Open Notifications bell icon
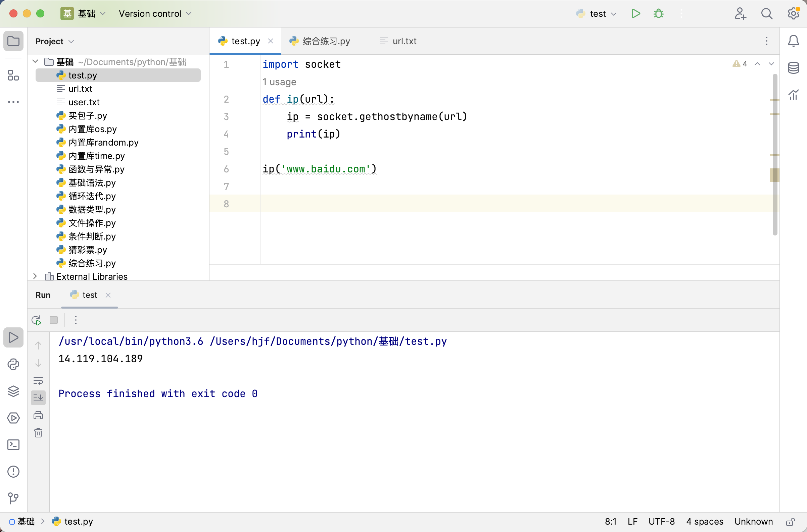The image size is (807, 532). tap(794, 41)
